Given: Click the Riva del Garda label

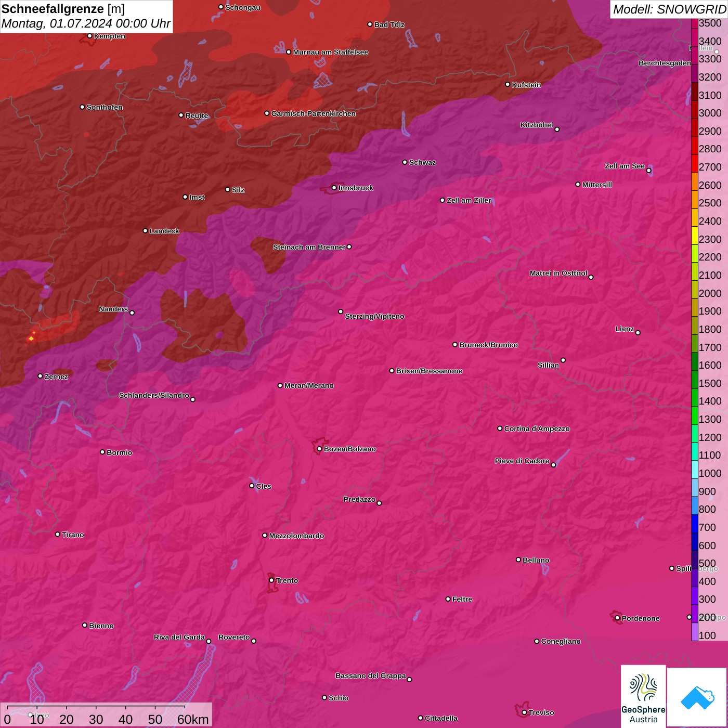Looking at the screenshot, I should tap(179, 637).
